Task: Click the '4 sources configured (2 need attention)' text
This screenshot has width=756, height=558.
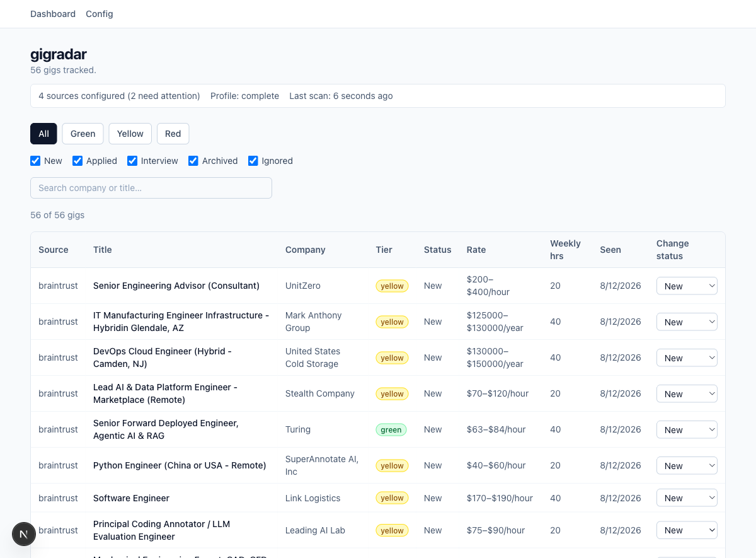Action: tap(119, 96)
